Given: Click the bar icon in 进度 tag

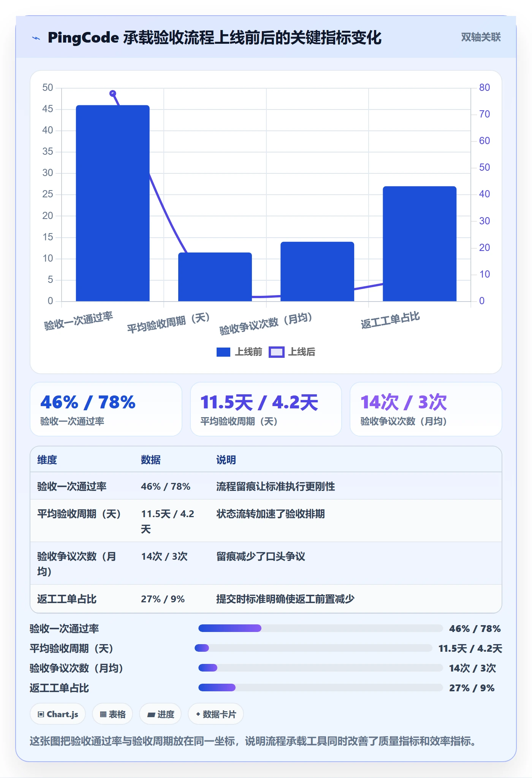Looking at the screenshot, I should point(151,715).
